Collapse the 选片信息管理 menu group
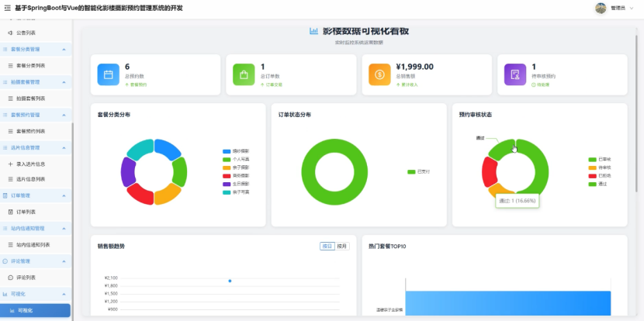The height and width of the screenshot is (321, 644). coord(64,148)
